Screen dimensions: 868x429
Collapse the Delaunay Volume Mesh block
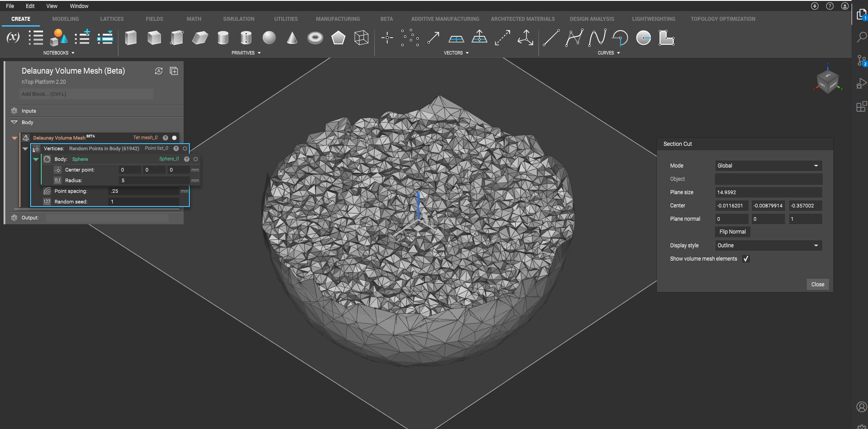[15, 138]
